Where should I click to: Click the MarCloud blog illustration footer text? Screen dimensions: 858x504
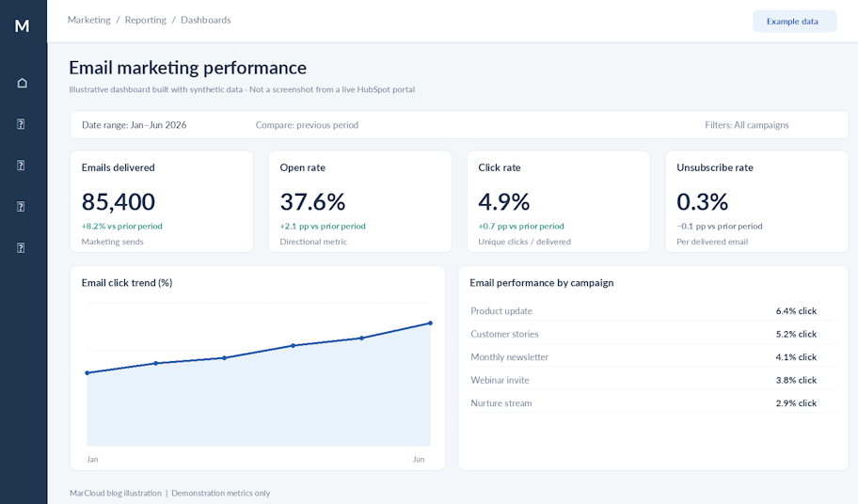pyautogui.click(x=116, y=493)
